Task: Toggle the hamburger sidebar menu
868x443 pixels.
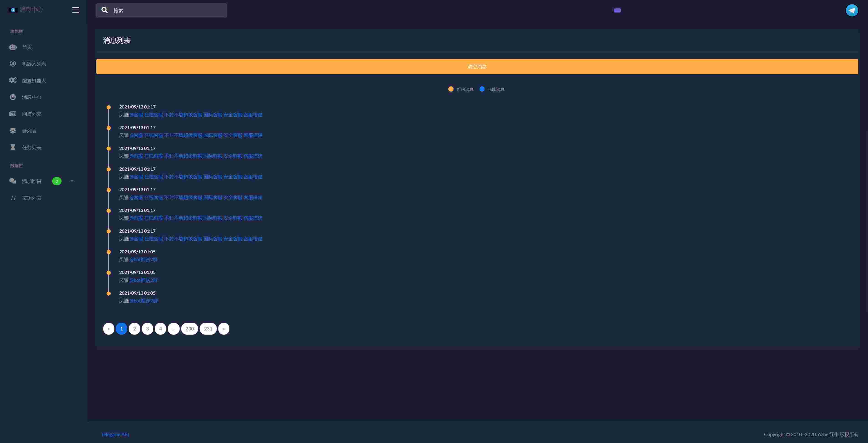Action: [75, 10]
